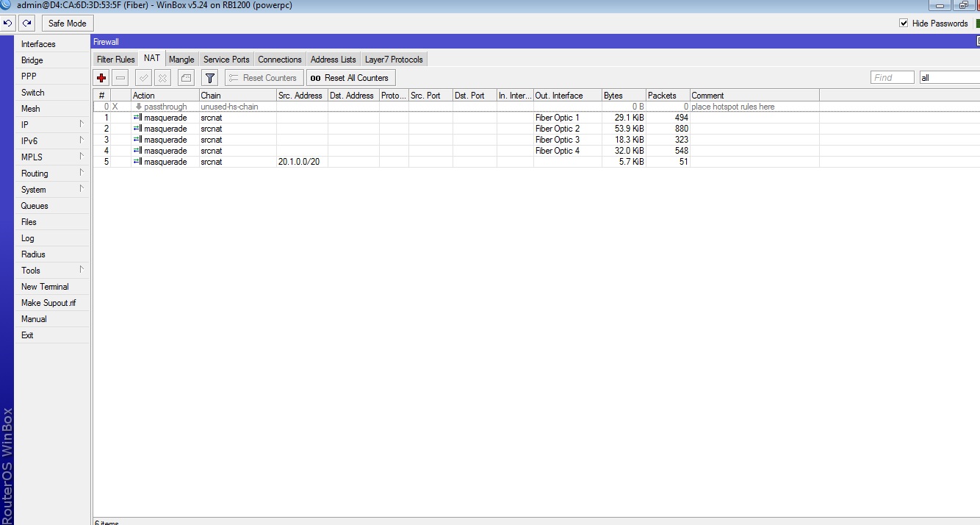Open the Layer7 Protocols tab
This screenshot has width=980, height=525.
tap(394, 60)
